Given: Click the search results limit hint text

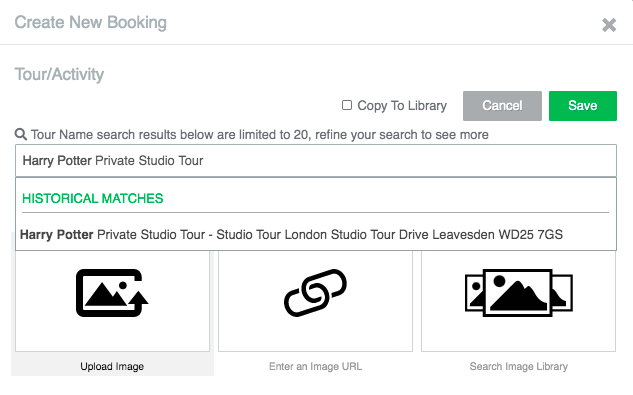Looking at the screenshot, I should 260,134.
